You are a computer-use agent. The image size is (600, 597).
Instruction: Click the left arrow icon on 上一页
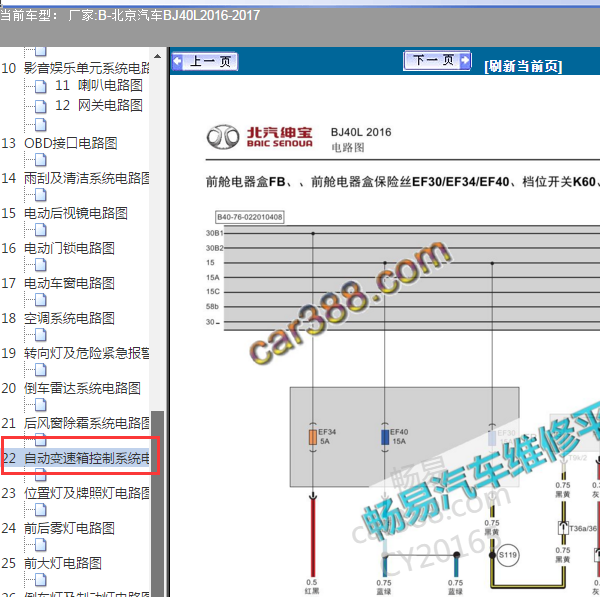pyautogui.click(x=177, y=61)
